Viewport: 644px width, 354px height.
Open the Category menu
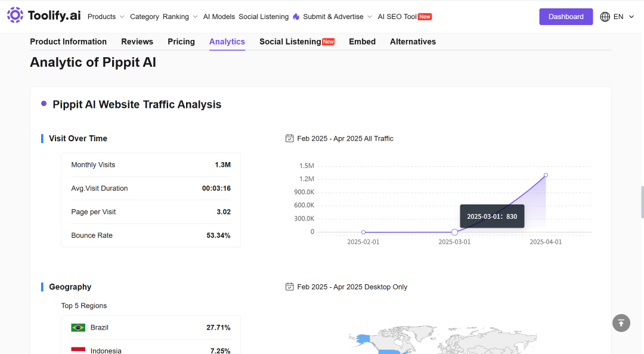tap(144, 17)
